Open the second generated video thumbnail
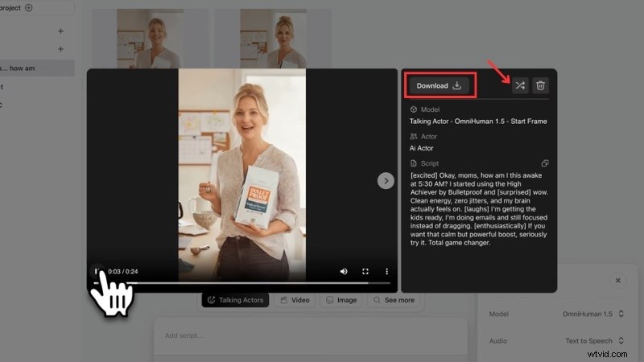 [273, 39]
